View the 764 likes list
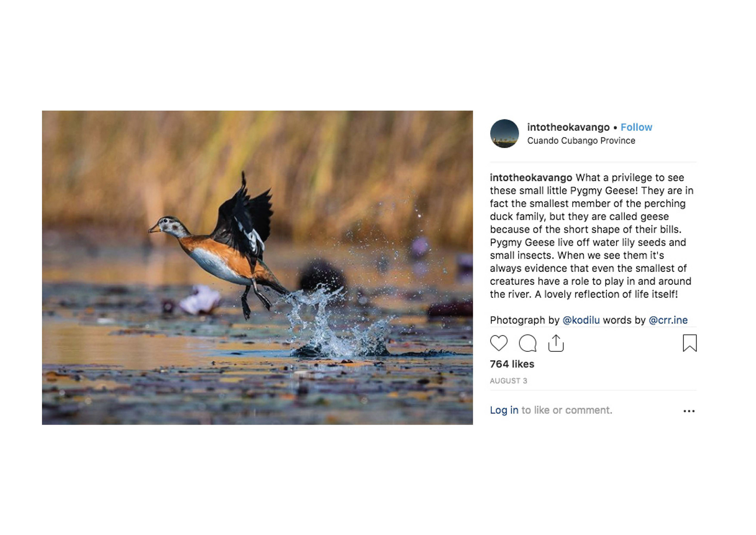This screenshot has width=756, height=535. point(512,364)
